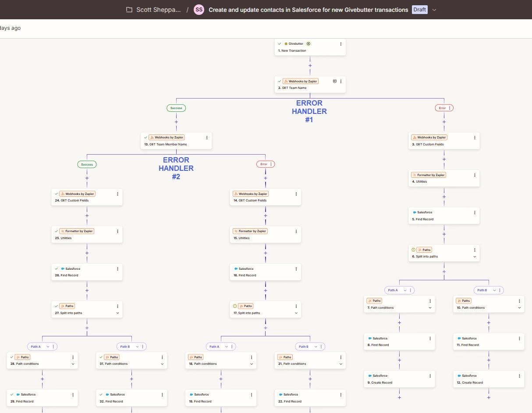Expand step 21 Path conditions chevron

(341, 364)
